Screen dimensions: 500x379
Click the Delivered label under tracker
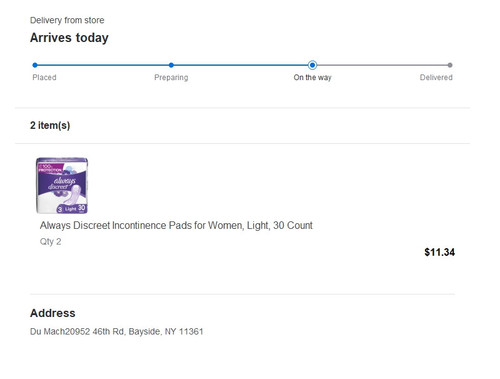(x=436, y=77)
